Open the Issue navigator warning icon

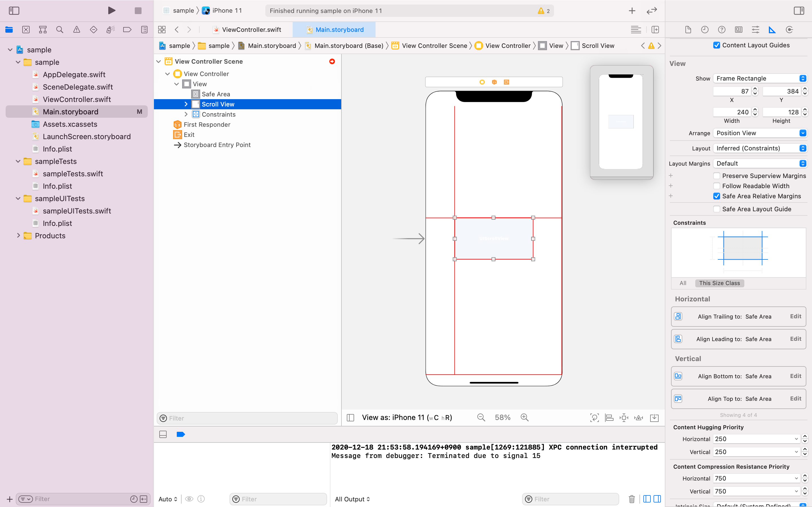pyautogui.click(x=76, y=30)
